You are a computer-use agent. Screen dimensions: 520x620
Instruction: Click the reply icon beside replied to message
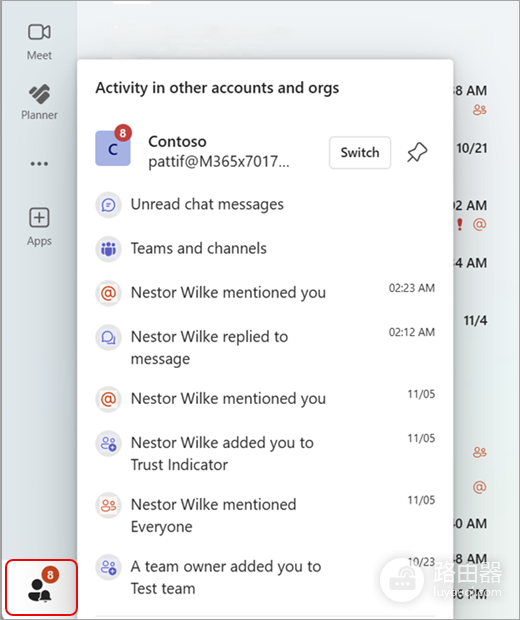pyautogui.click(x=108, y=338)
